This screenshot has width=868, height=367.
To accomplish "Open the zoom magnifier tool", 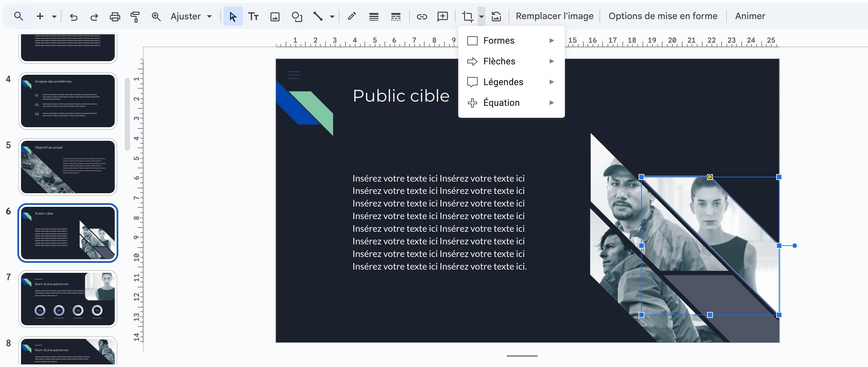I will (x=156, y=16).
